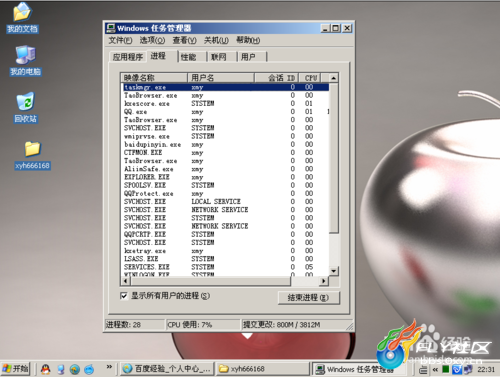Image resolution: width=500 pixels, height=377 pixels.
Task: Click CPU 使用: 7% status bar entry
Action: click(203, 325)
